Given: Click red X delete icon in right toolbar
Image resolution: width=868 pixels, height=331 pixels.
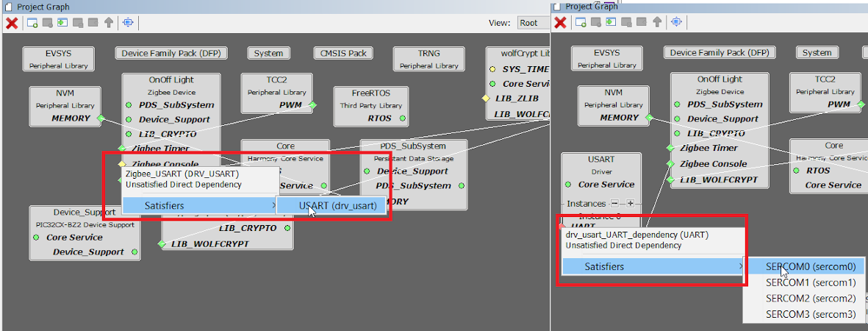Looking at the screenshot, I should pos(560,23).
